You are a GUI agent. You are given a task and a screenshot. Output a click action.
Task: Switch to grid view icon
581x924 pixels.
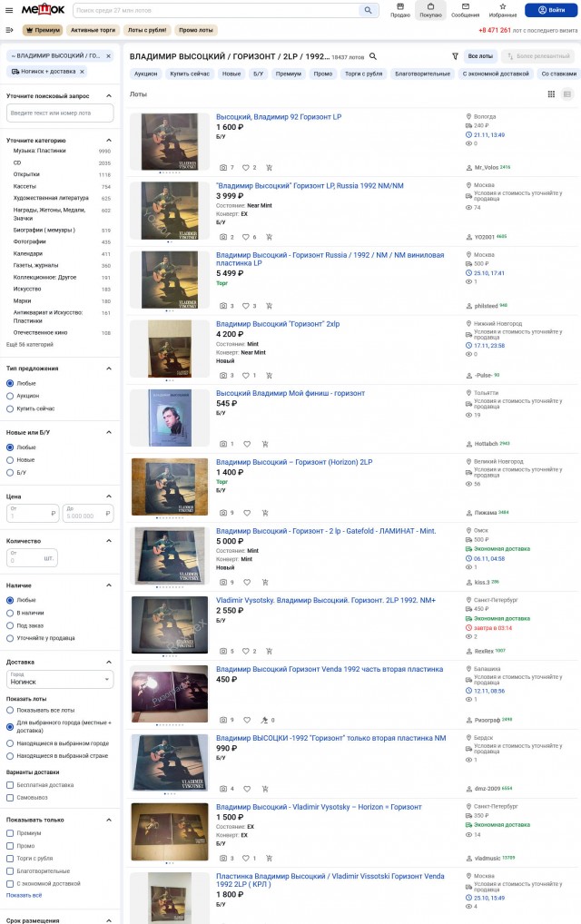[551, 93]
